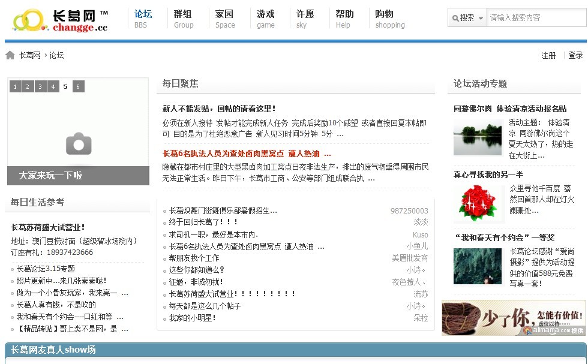Screen dimensions: 588x364
Task: Open user profile 流苏
Action: click(x=421, y=294)
